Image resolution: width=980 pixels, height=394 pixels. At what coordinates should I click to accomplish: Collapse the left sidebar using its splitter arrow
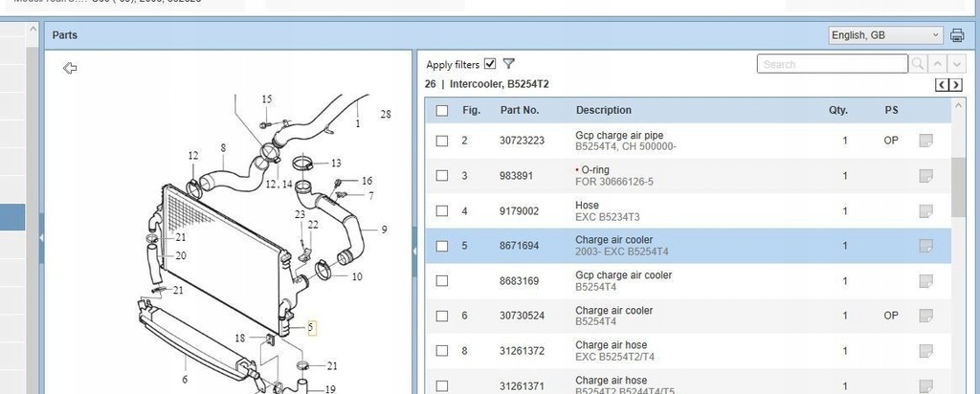click(x=41, y=238)
